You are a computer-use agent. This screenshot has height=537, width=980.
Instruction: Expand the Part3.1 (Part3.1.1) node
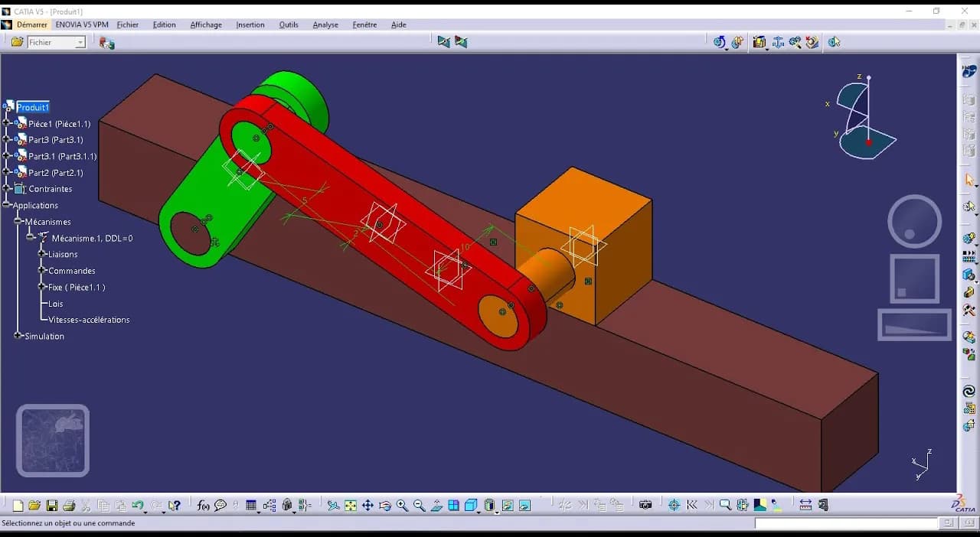tap(7, 156)
